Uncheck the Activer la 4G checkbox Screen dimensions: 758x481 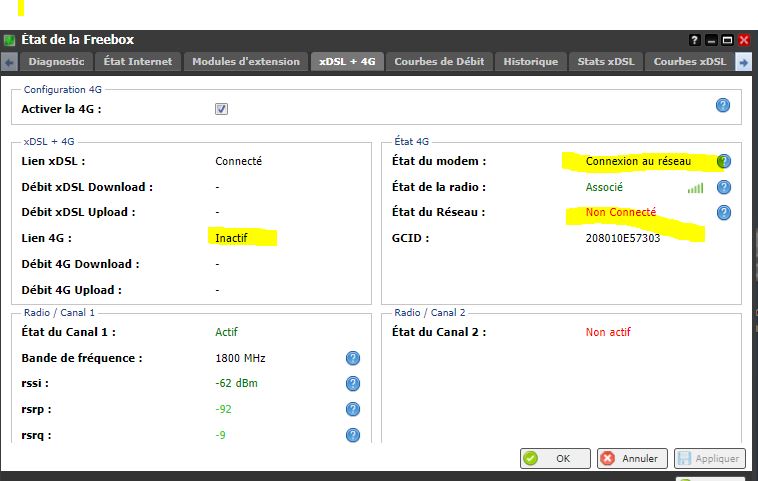pyautogui.click(x=221, y=109)
